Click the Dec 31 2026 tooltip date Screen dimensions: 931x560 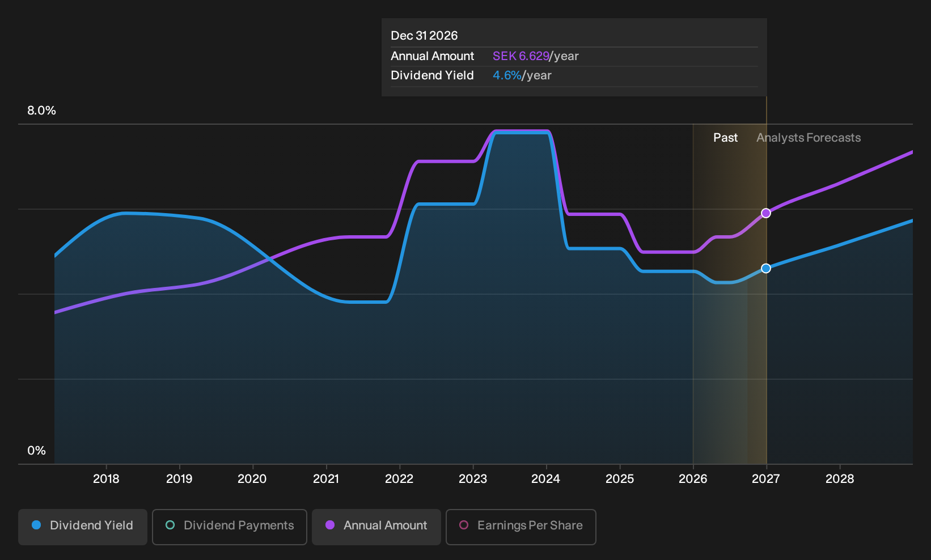[424, 36]
